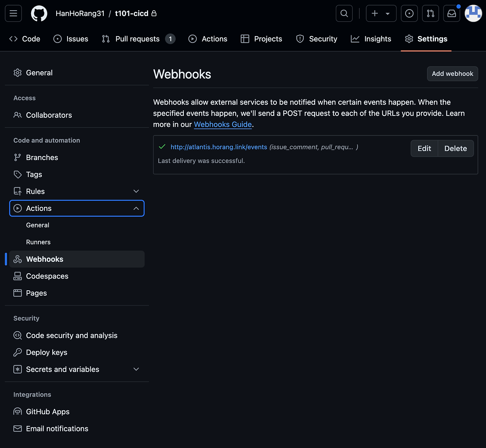The width and height of the screenshot is (486, 448).
Task: Edit the atlantis webhook
Action: [x=424, y=149]
